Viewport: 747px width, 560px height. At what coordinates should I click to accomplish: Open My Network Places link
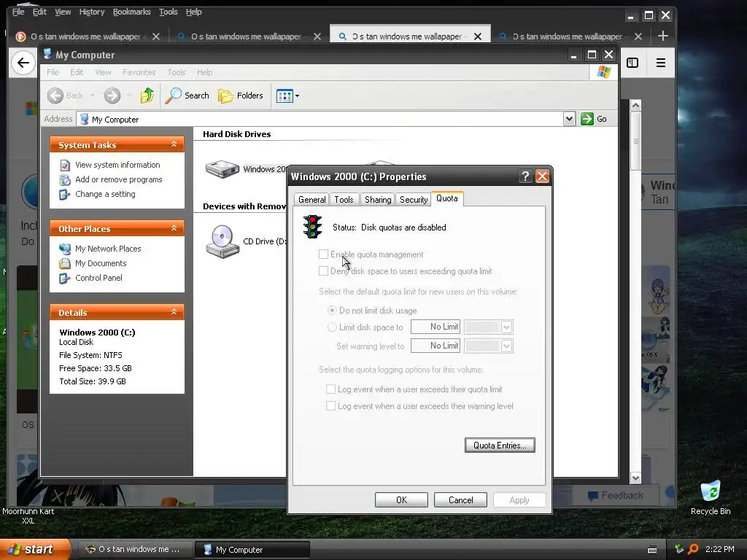[108, 249]
